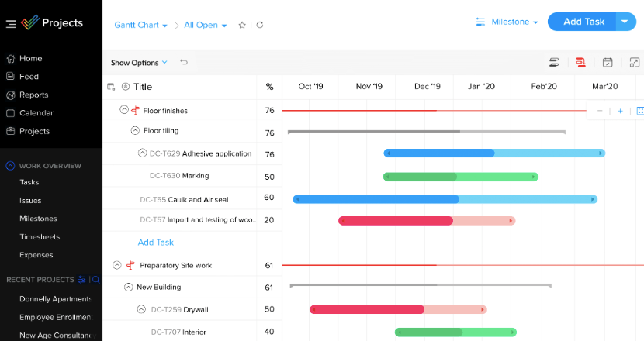The image size is (644, 341).
Task: Open the Add Task dropdown arrow
Action: pos(625,22)
